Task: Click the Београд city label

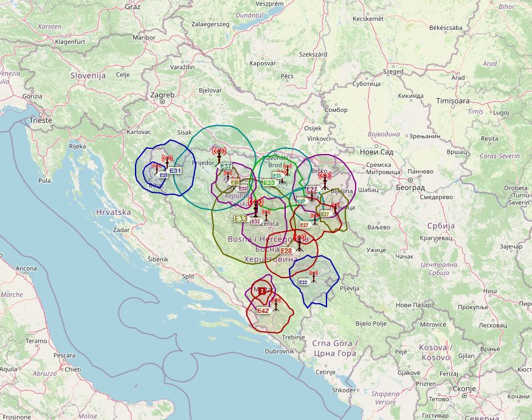Action: pos(410,187)
